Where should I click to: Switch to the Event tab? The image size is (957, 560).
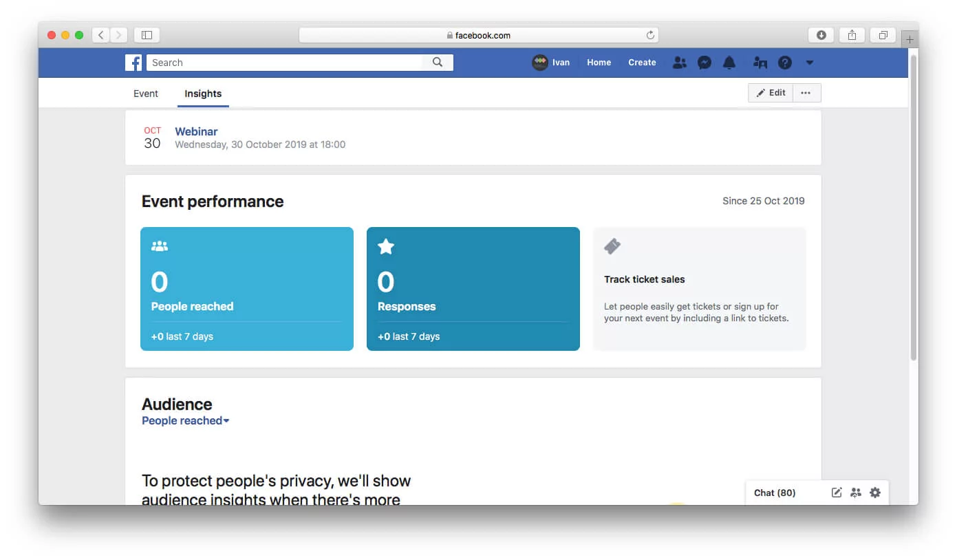tap(145, 94)
